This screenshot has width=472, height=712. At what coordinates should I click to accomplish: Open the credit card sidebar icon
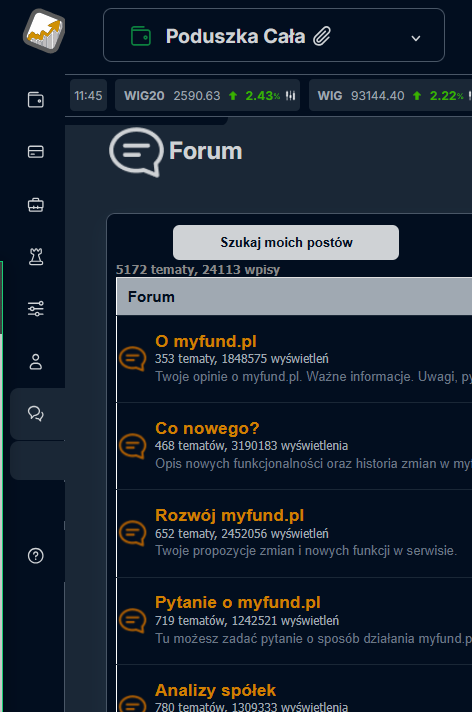tap(36, 152)
